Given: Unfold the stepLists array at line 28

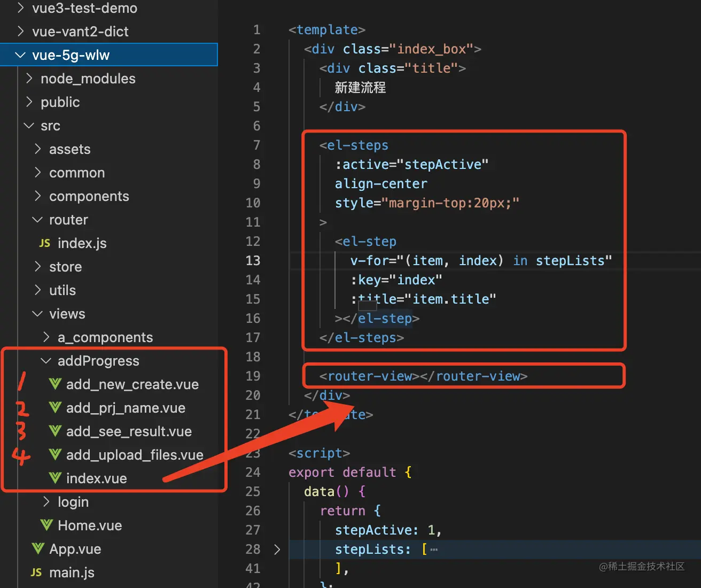Looking at the screenshot, I should [x=277, y=549].
